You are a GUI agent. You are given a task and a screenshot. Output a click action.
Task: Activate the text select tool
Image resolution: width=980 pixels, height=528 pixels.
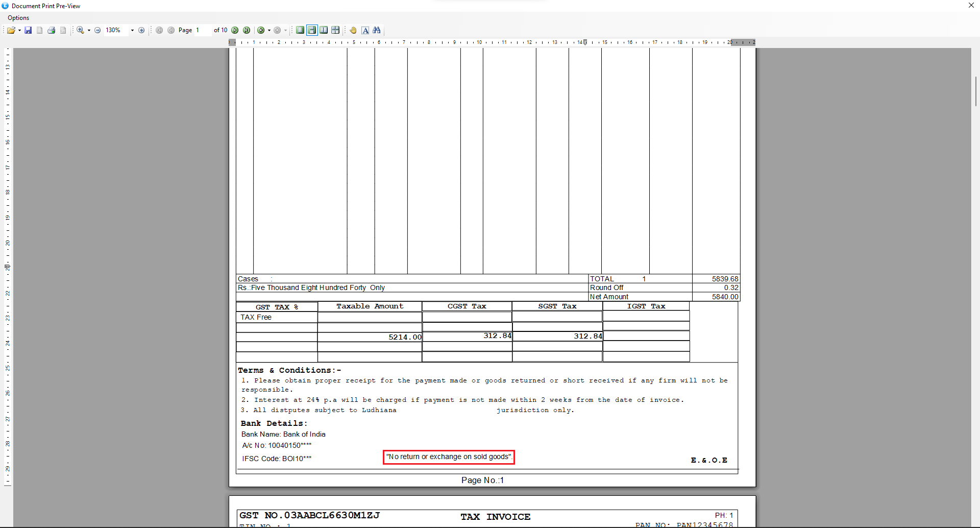[365, 30]
